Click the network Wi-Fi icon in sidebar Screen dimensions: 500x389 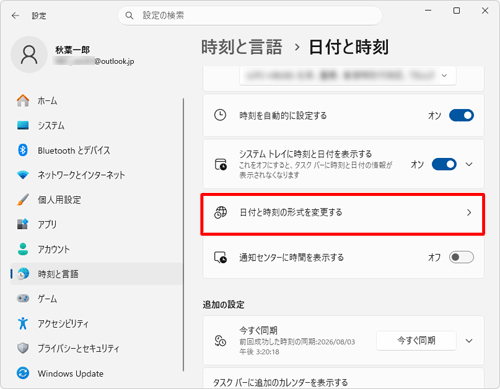[x=23, y=175]
